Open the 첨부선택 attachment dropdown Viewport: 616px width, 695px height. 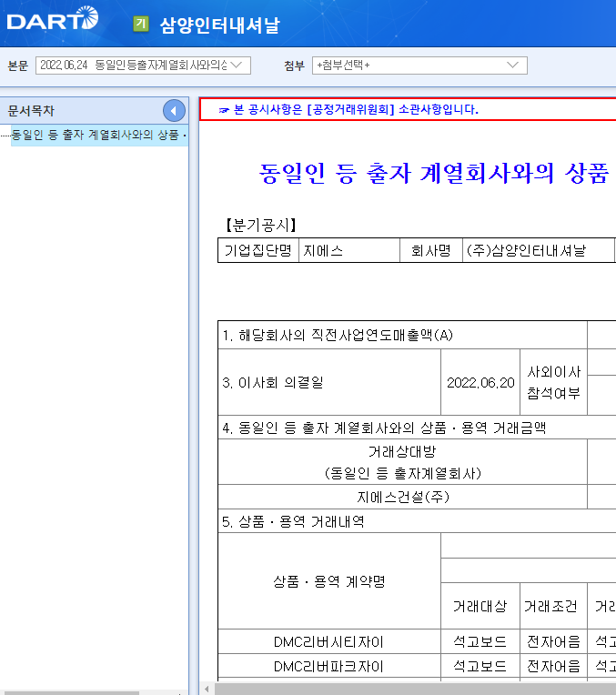419,65
